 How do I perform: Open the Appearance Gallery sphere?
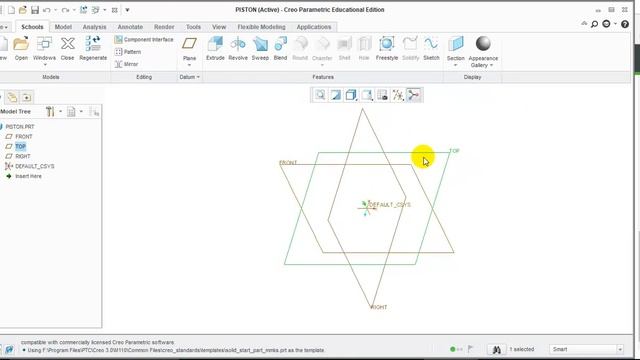click(483, 44)
